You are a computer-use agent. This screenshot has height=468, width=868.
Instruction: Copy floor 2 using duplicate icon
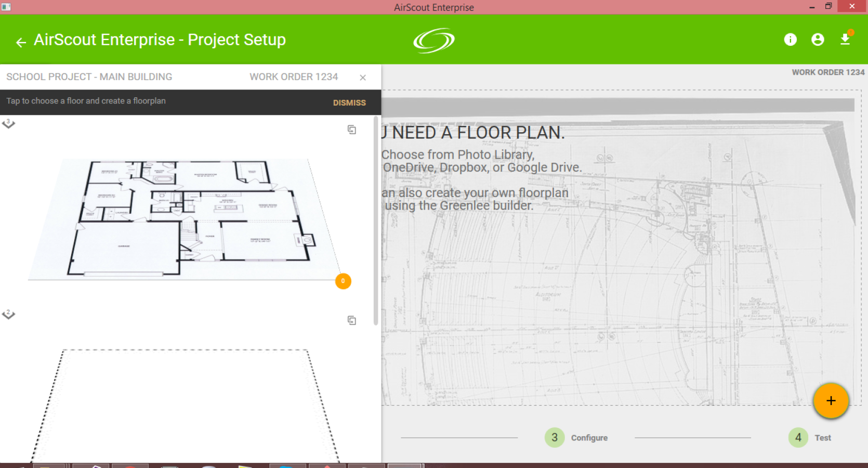tap(352, 320)
